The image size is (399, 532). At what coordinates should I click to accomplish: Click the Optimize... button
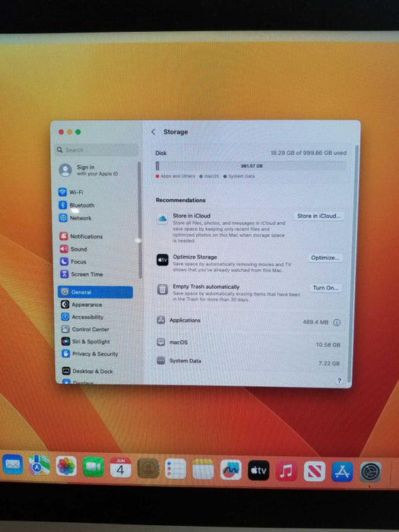pyautogui.click(x=325, y=258)
